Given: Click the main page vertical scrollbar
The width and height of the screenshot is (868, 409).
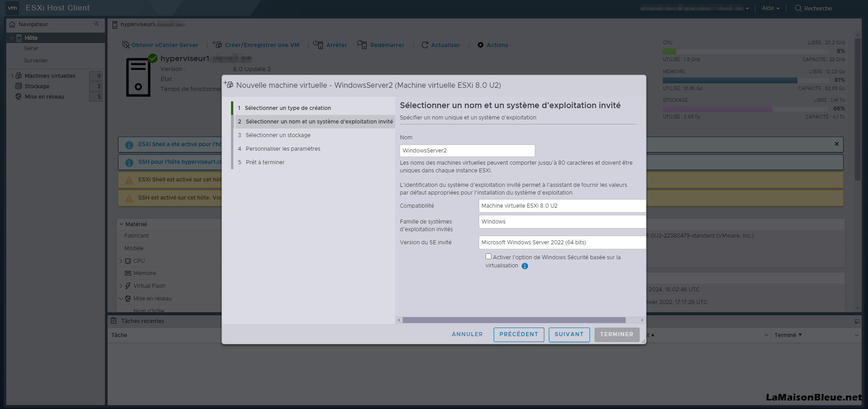Looking at the screenshot, I should pos(858,109).
